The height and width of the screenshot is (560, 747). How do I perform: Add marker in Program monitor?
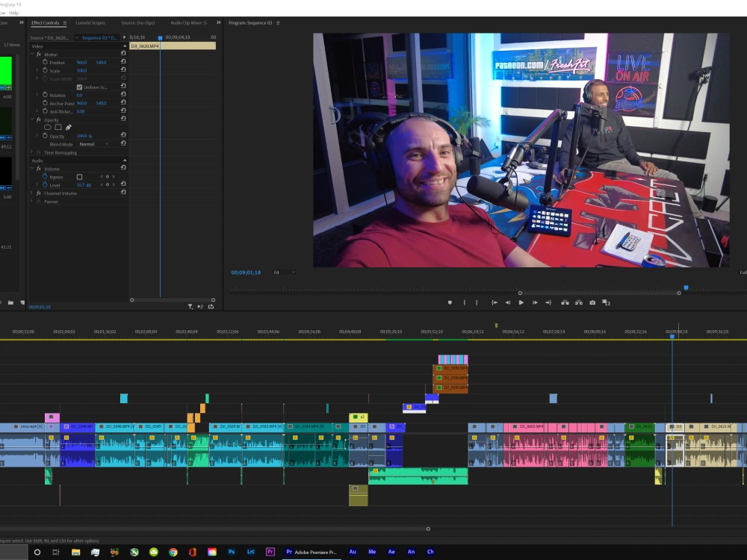[450, 302]
